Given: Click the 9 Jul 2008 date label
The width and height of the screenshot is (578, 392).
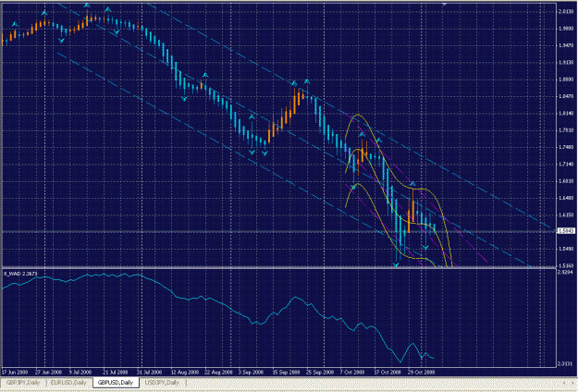Looking at the screenshot, I should [x=80, y=372].
